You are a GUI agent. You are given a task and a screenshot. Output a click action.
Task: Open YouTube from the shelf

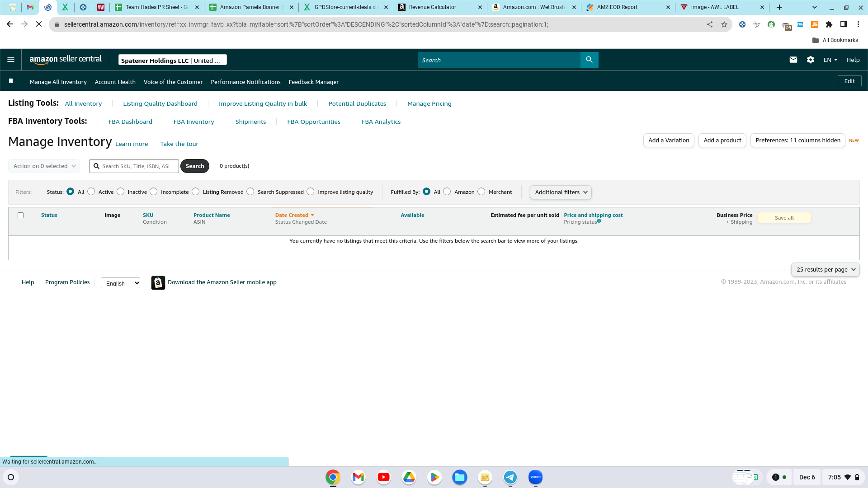coord(383,477)
